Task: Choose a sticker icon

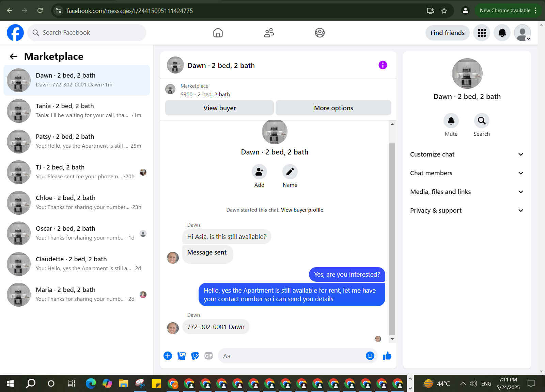Action: click(195, 356)
